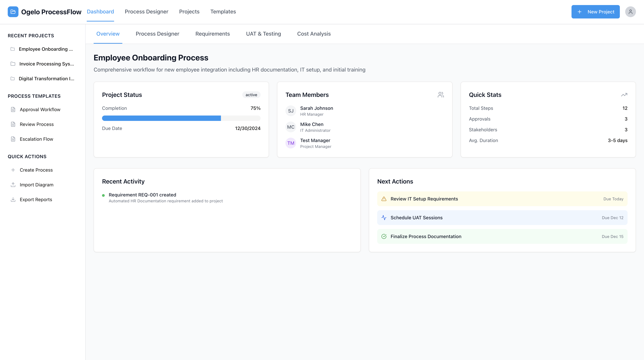644x360 pixels.
Task: Open the Invoice Processing Sys... recent project
Action: pyautogui.click(x=46, y=64)
